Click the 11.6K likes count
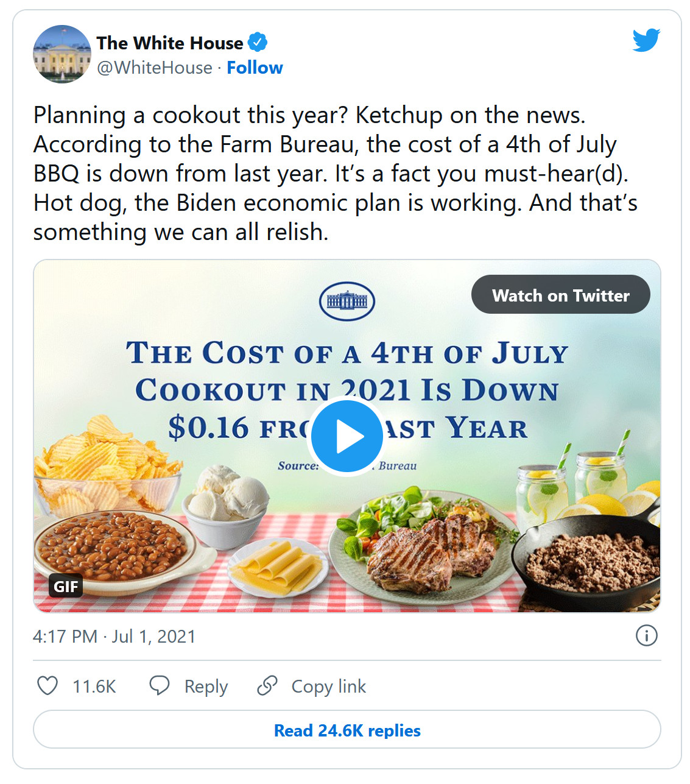Image resolution: width=690 pixels, height=784 pixels. [x=94, y=687]
